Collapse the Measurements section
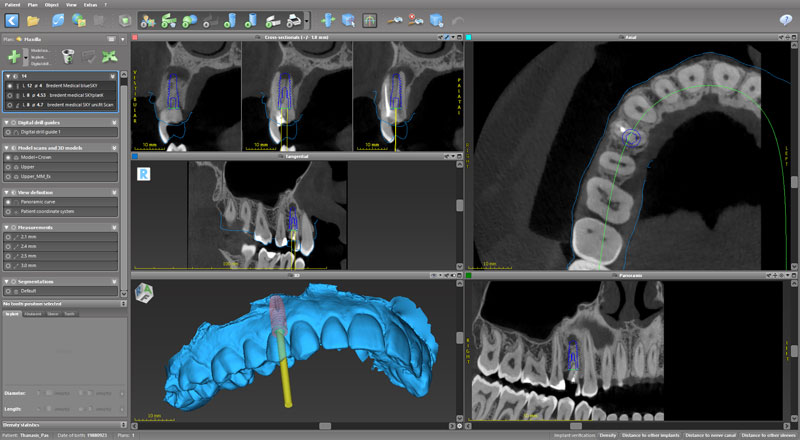The image size is (800, 440). tap(9, 227)
